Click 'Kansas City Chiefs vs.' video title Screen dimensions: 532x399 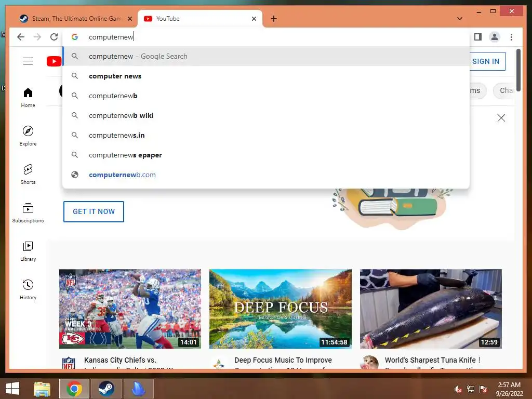(120, 360)
